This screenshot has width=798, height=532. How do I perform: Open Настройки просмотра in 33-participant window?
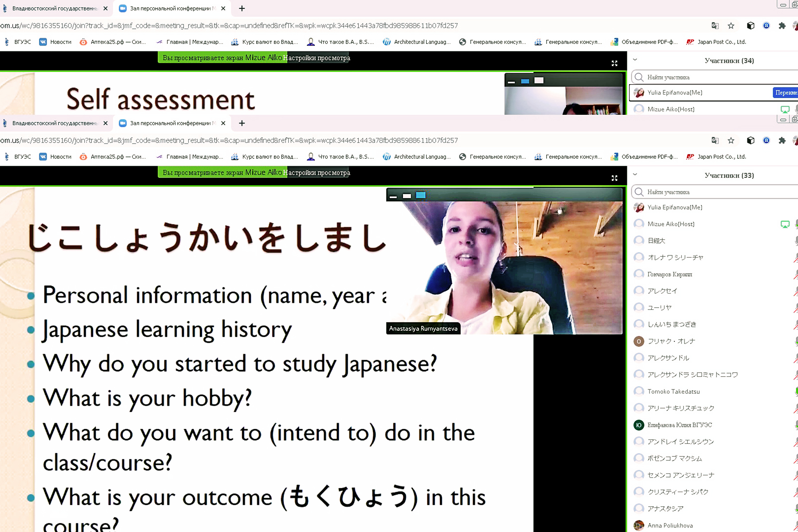pos(317,173)
